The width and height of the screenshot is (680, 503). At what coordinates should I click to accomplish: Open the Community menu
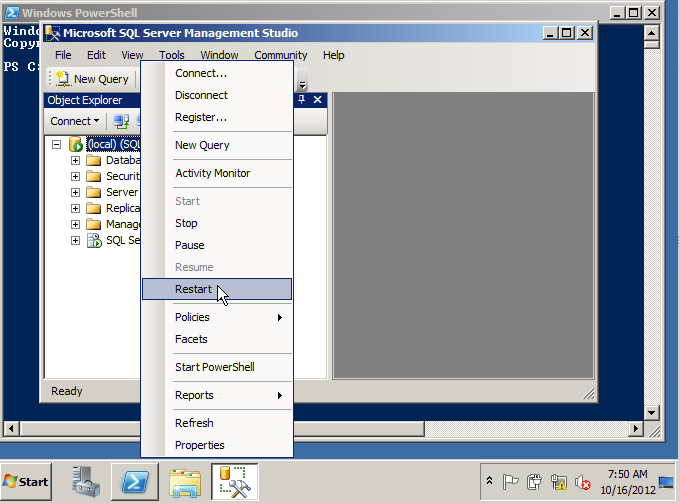[281, 55]
